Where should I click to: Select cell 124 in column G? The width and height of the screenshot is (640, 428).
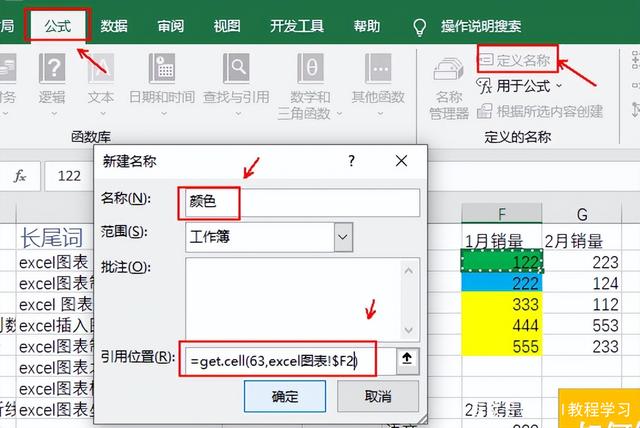(582, 283)
